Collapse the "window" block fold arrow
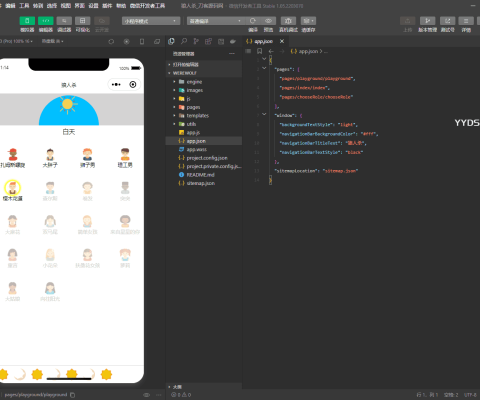This screenshot has height=400, width=480. (x=264, y=114)
